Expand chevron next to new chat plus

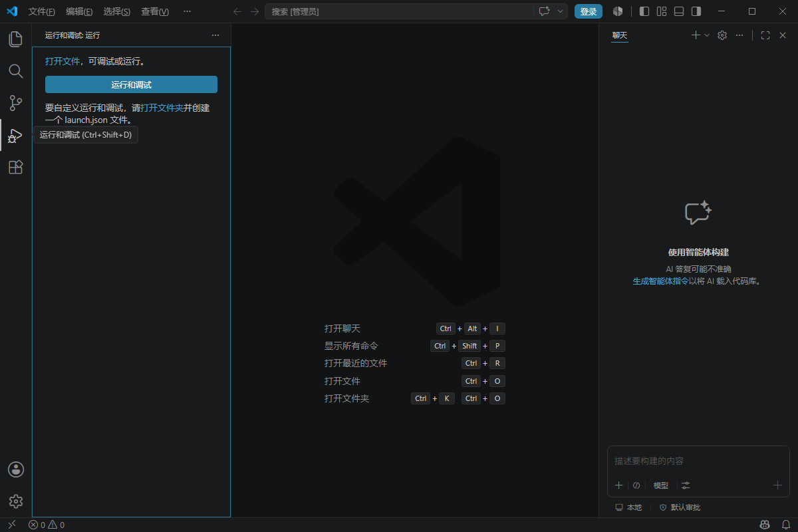(x=707, y=35)
